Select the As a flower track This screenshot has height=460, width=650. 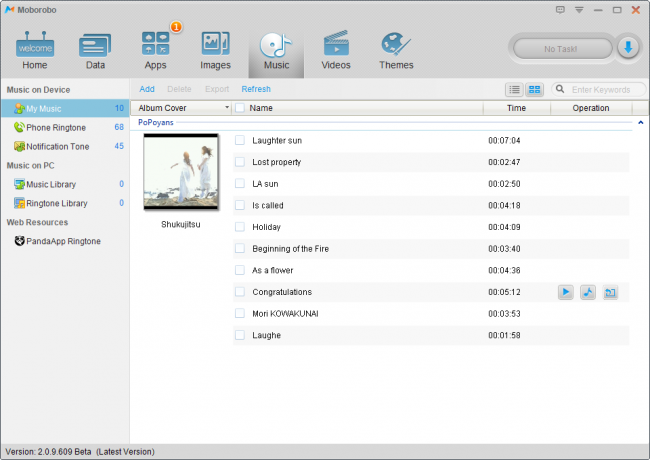click(x=273, y=270)
